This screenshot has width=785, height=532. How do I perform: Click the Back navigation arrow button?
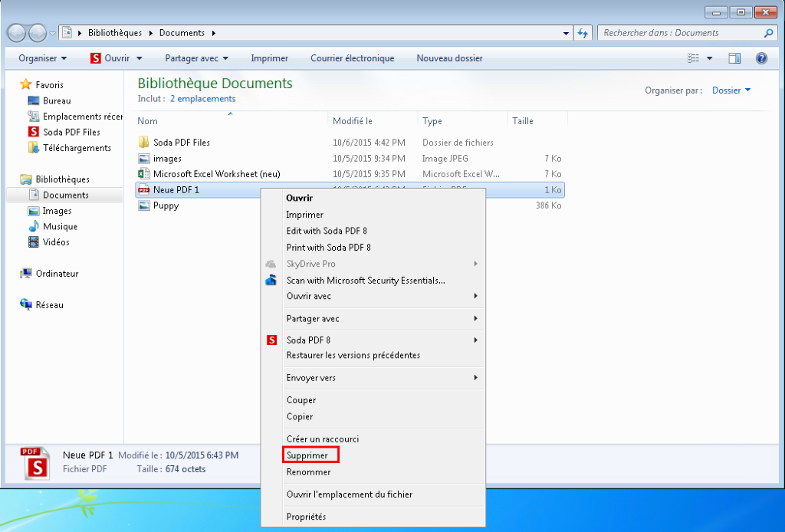pyautogui.click(x=16, y=33)
